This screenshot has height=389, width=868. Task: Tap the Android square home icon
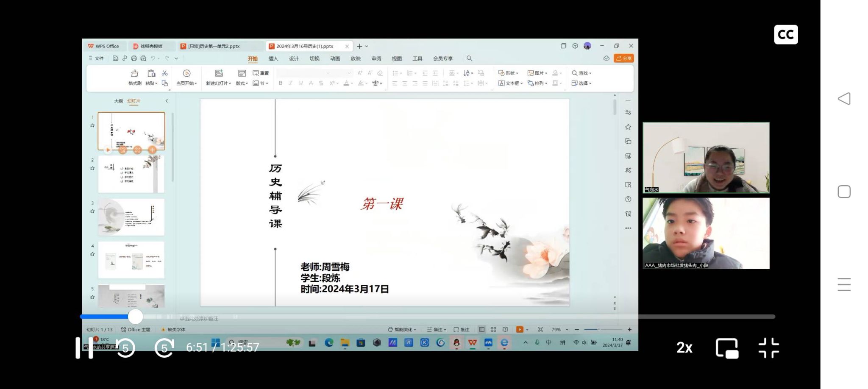(x=844, y=192)
